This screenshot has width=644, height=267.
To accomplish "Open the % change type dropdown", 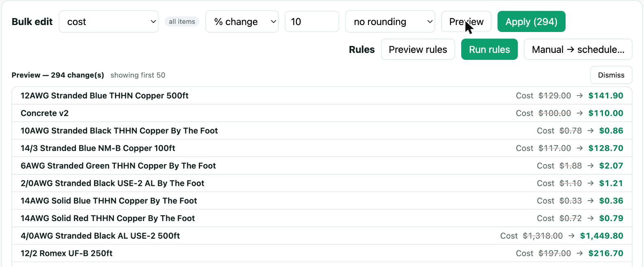I will coord(242,21).
